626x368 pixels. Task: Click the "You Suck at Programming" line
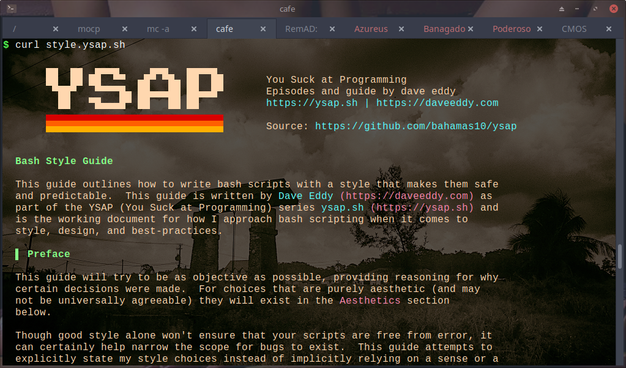tap(336, 80)
